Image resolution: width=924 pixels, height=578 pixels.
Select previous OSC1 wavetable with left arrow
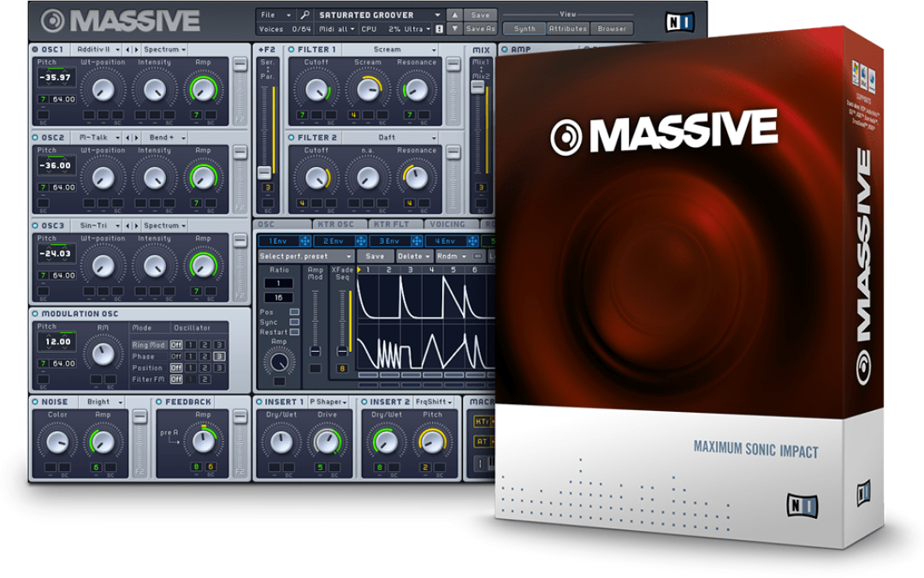(127, 50)
